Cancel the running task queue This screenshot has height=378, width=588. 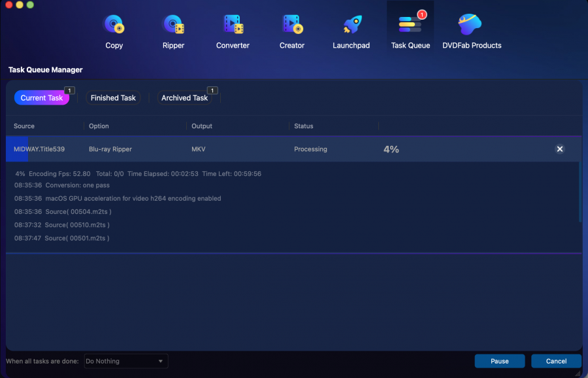click(x=556, y=361)
